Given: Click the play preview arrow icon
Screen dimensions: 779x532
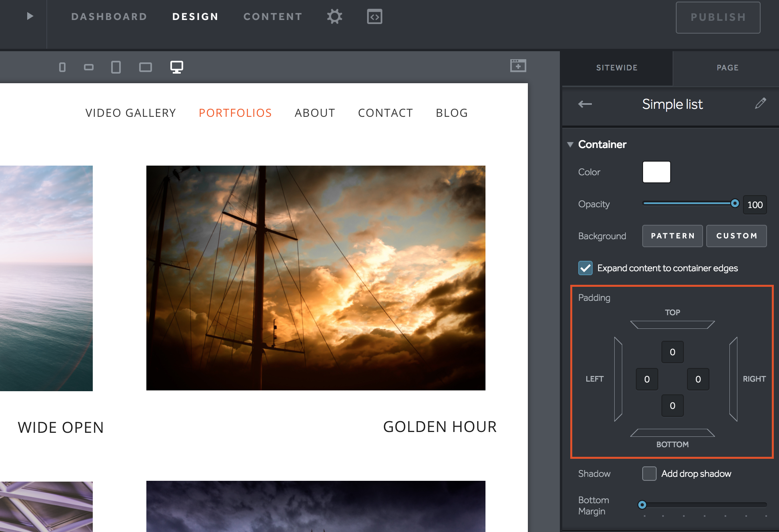Looking at the screenshot, I should pos(30,16).
